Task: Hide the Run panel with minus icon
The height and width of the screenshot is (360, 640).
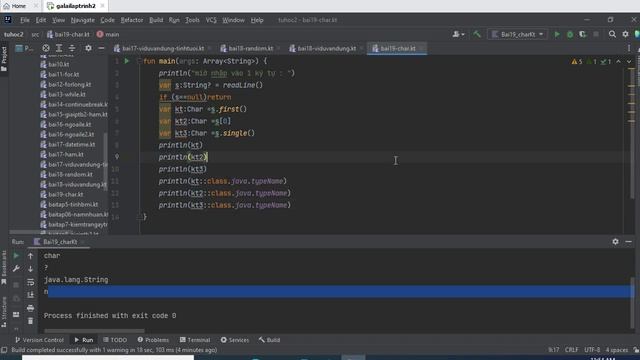Action: click(x=629, y=242)
